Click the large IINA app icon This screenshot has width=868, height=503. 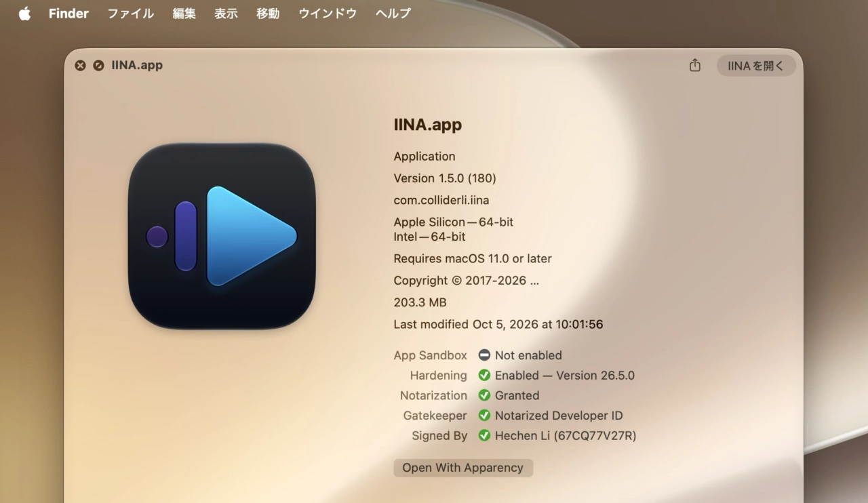click(222, 236)
